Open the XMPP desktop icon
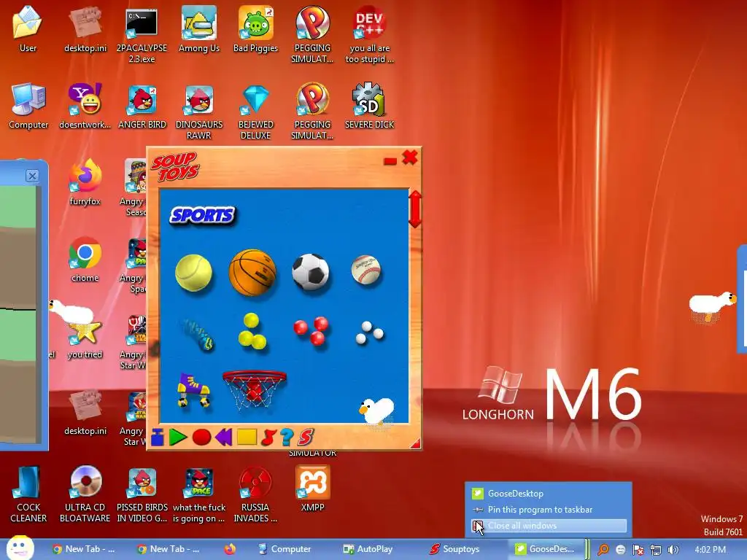 click(x=312, y=489)
